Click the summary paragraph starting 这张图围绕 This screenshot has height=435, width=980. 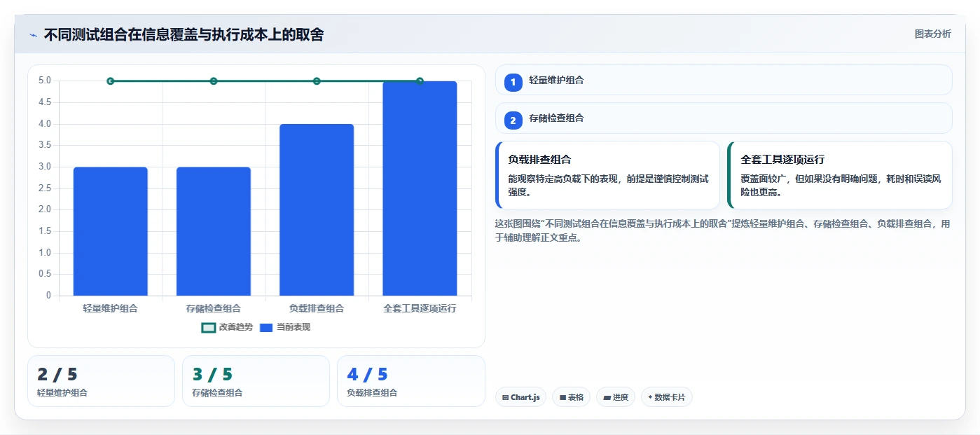(x=723, y=230)
